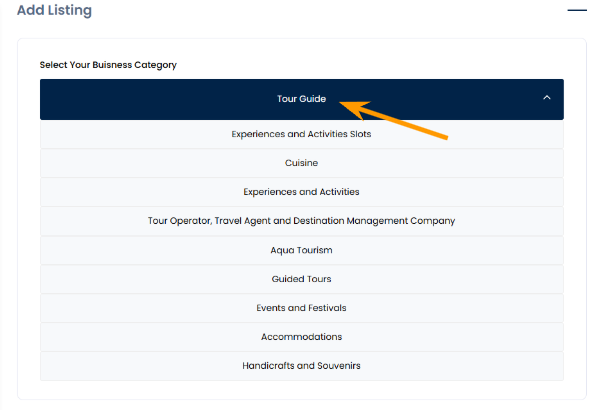Select Experiences and Activities Slots category
This screenshot has height=410, width=600.
301,134
